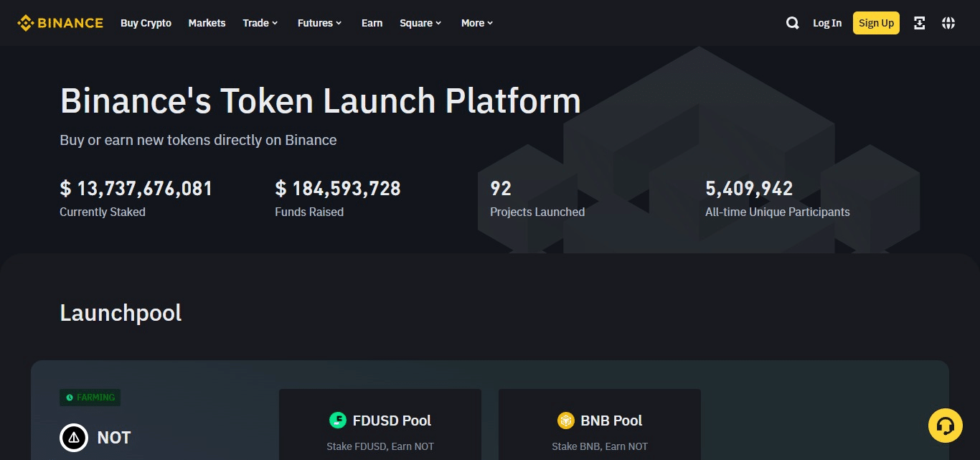
Task: Open the Markets page
Action: (207, 22)
